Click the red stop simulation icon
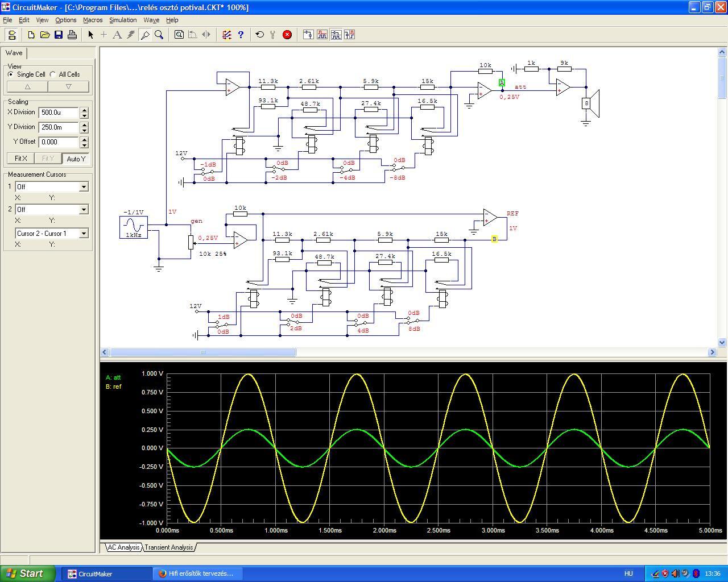The width and height of the screenshot is (728, 582). click(x=287, y=35)
